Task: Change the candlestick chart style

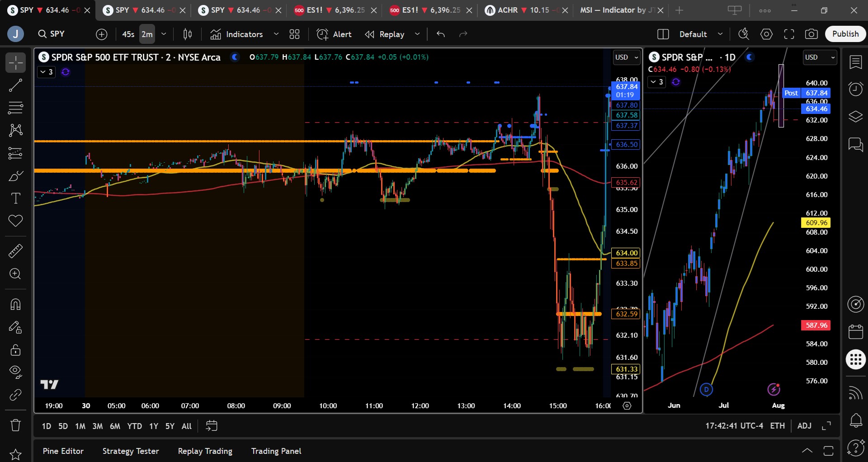Action: point(188,34)
